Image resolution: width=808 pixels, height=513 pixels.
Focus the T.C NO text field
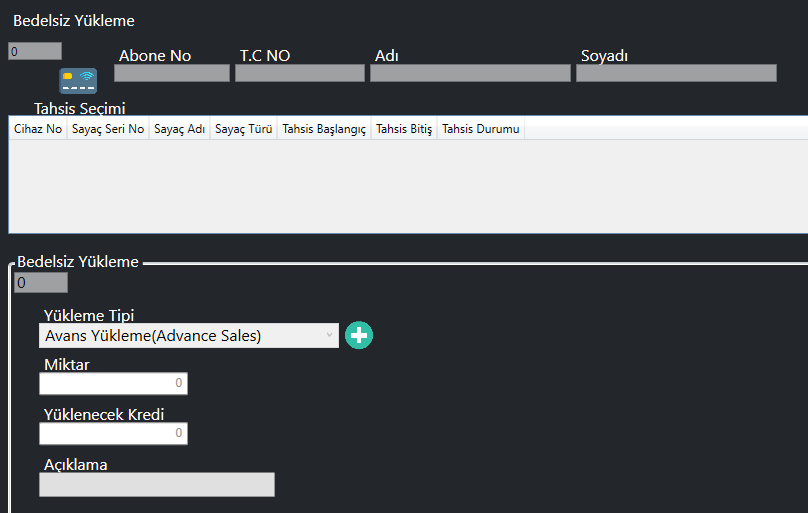tap(300, 73)
